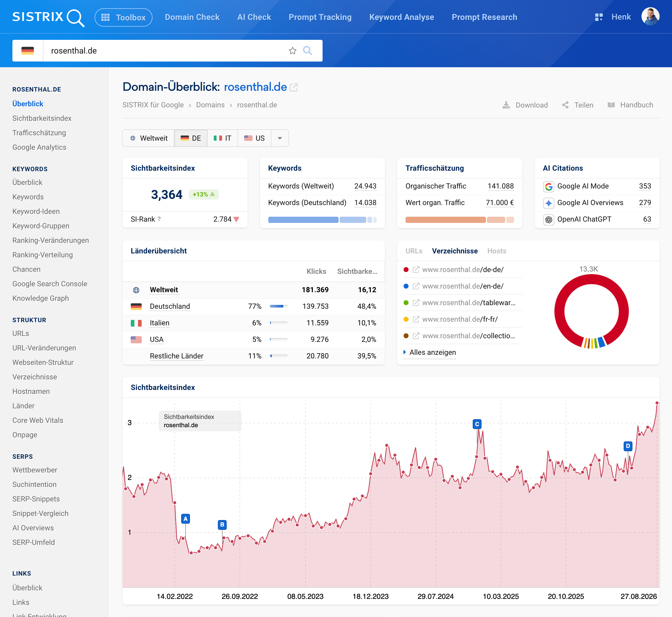The width and height of the screenshot is (672, 617).
Task: Select the DE country filter
Action: [x=191, y=138]
